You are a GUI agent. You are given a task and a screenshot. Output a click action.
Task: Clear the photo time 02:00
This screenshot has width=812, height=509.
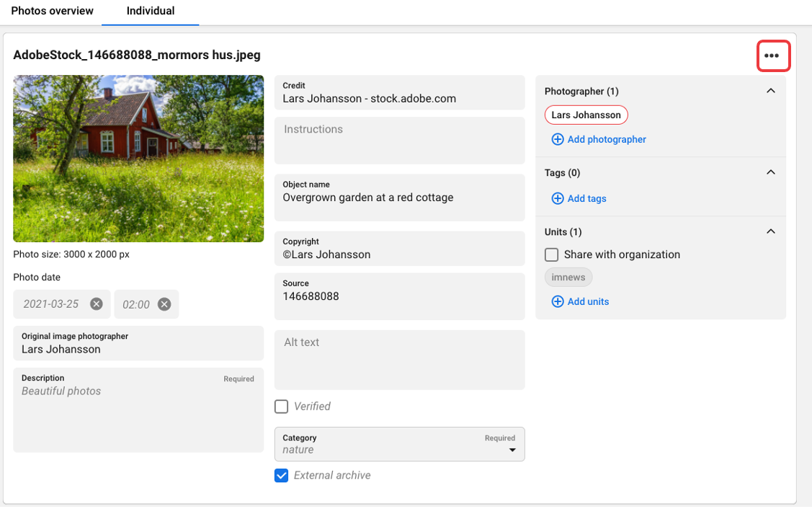164,304
